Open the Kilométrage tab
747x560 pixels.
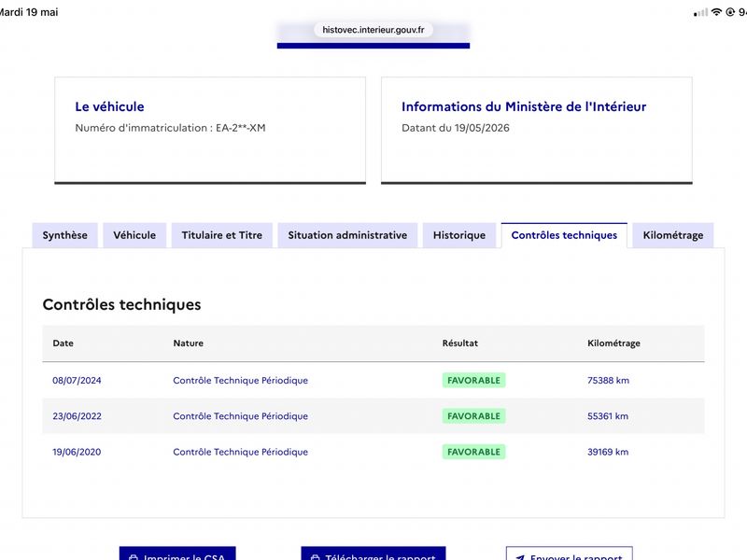pos(672,235)
